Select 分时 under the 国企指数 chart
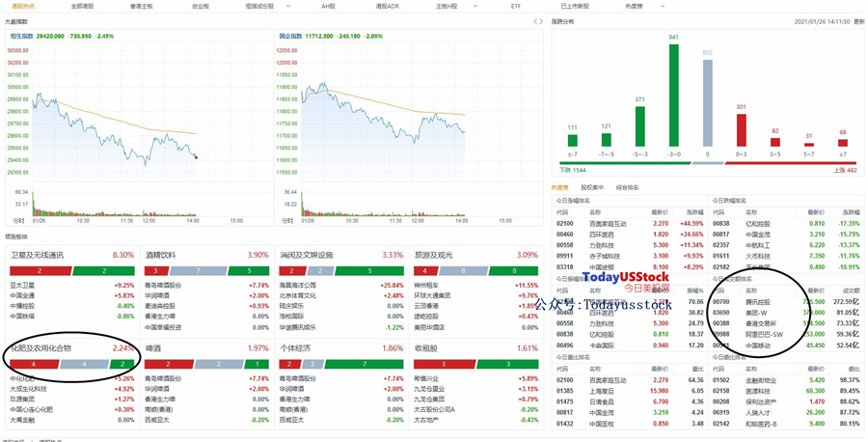Image resolution: width=868 pixels, height=442 pixels. pos(287,220)
